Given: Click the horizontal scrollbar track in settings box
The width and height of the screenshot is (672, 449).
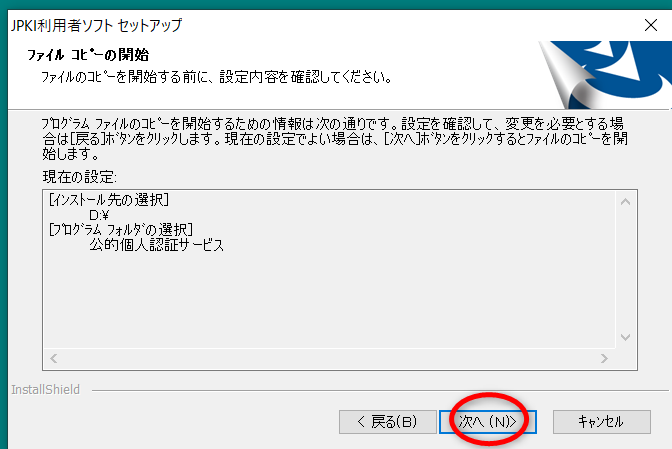Looking at the screenshot, I should click(329, 358).
